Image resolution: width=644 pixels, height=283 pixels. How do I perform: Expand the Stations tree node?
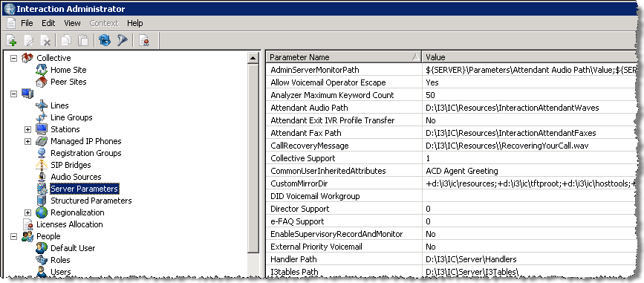coord(27,129)
